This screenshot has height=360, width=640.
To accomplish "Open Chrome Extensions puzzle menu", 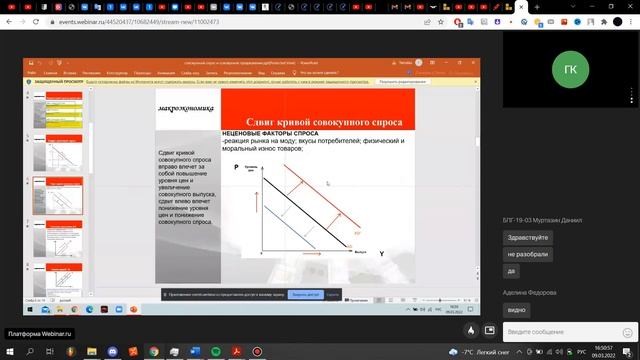I will click(x=604, y=22).
